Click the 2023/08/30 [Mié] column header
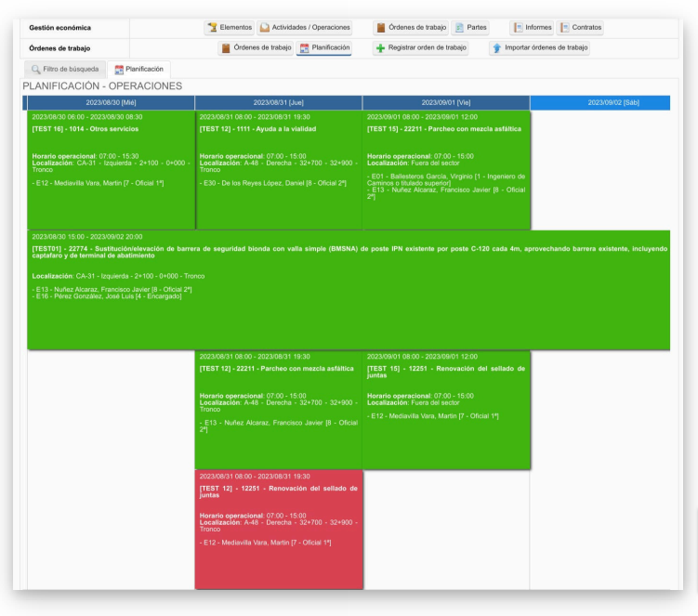This screenshot has width=698, height=616. (111, 102)
